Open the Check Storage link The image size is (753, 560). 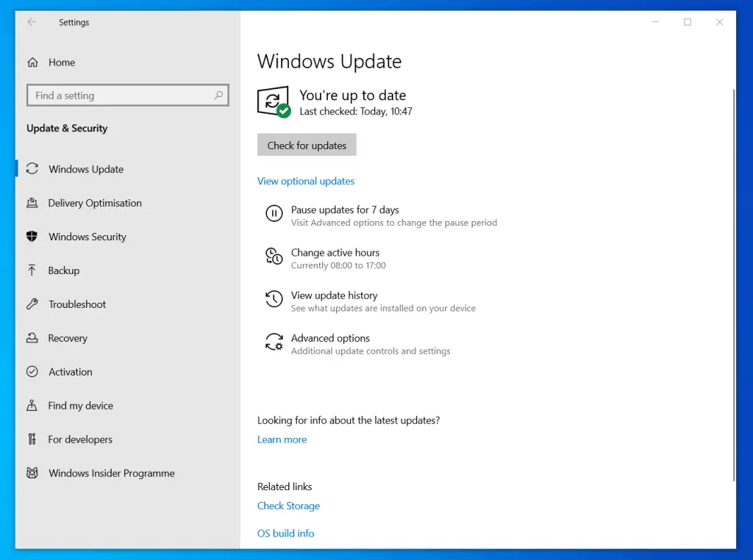[x=288, y=506]
